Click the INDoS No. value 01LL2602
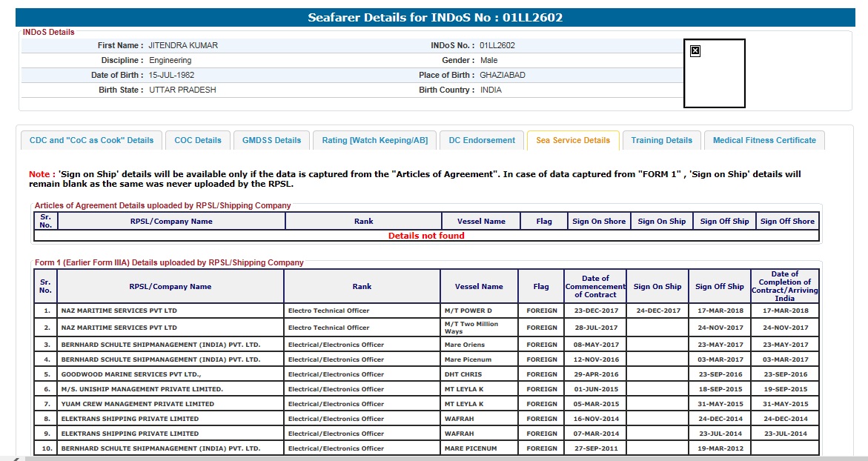The width and height of the screenshot is (868, 461). tap(497, 46)
